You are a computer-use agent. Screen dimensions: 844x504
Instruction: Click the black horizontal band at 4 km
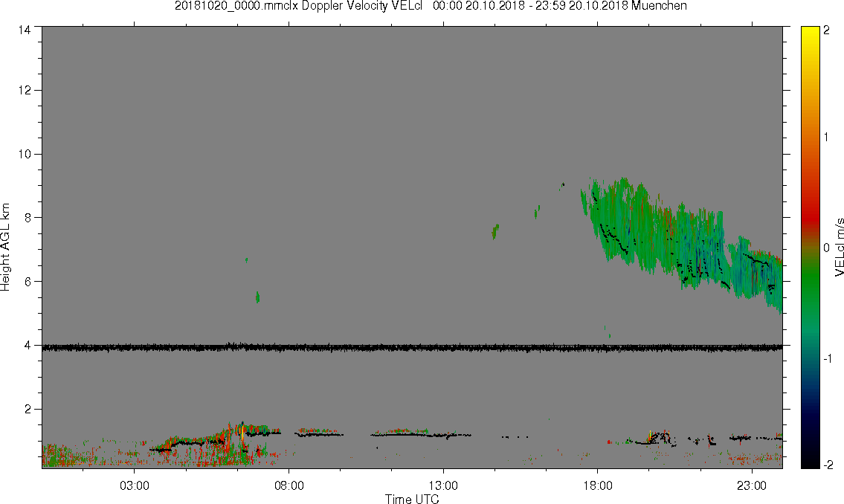coord(412,348)
